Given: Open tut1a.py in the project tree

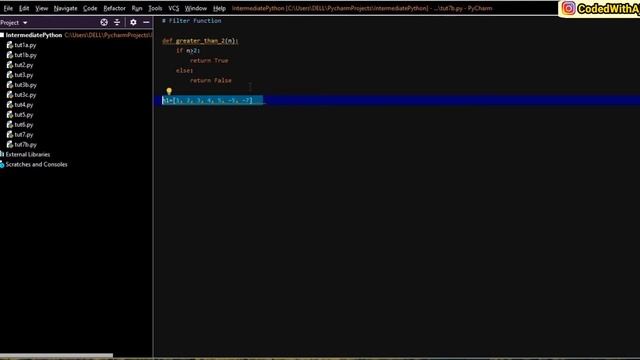Looking at the screenshot, I should click(25, 45).
